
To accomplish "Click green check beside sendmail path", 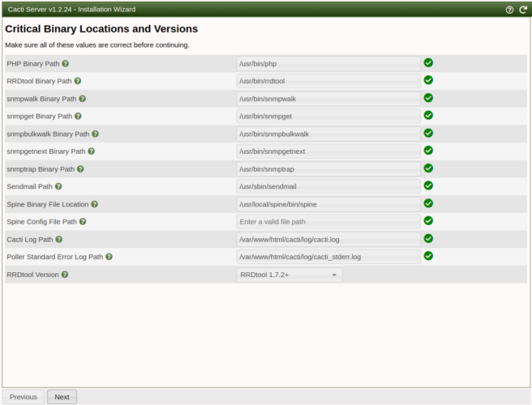I will tap(428, 185).
